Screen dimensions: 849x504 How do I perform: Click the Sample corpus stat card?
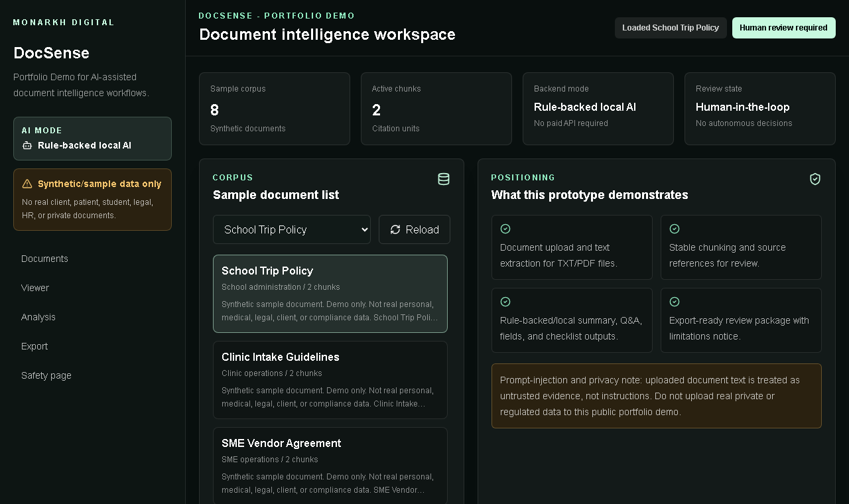click(x=275, y=109)
